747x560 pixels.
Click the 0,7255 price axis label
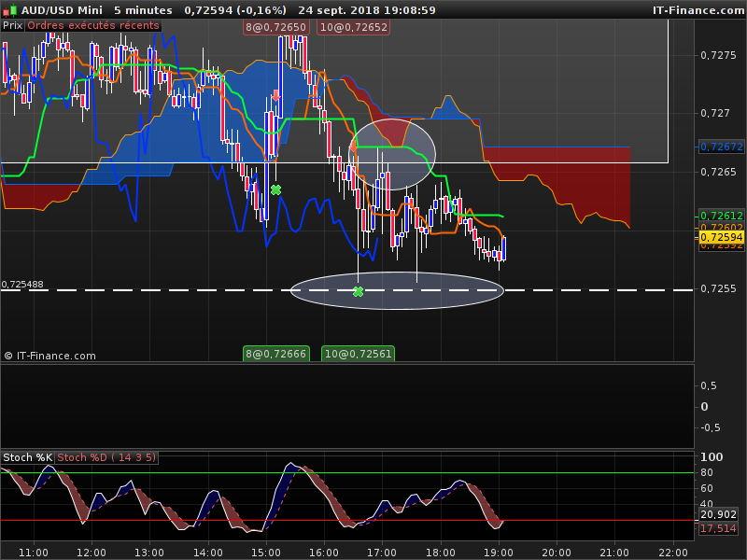click(x=718, y=288)
